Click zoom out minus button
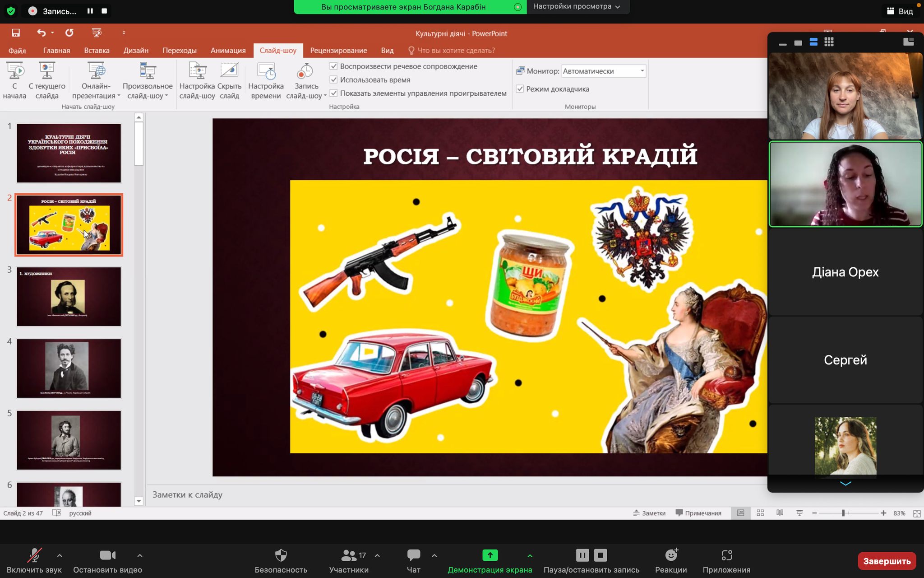Screen dimensions: 924x578 [814, 513]
